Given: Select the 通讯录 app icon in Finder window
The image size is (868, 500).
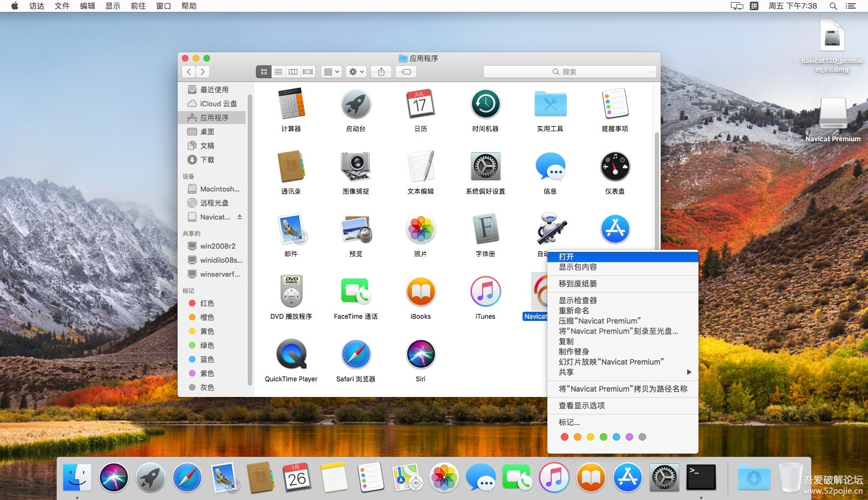Looking at the screenshot, I should point(291,166).
